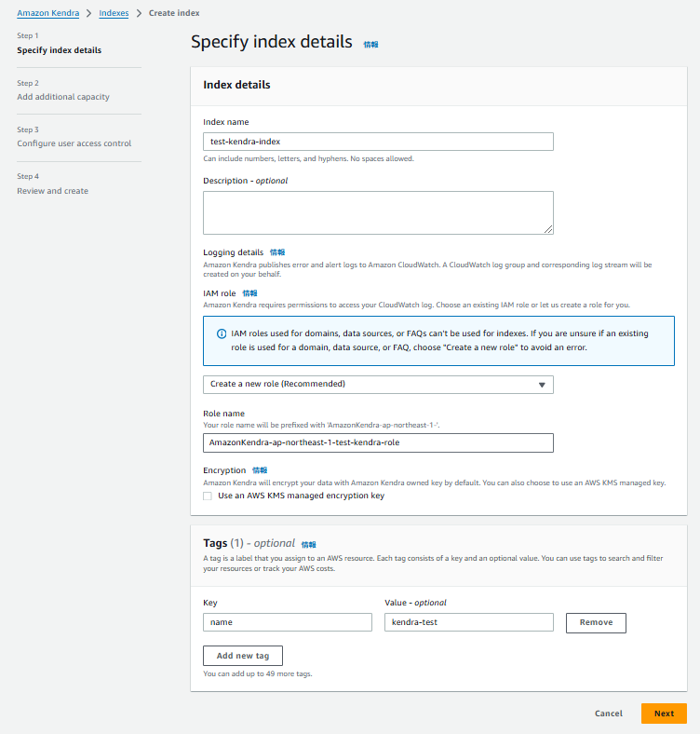Click the Index details section heading
This screenshot has width=700, height=734.
point(236,85)
